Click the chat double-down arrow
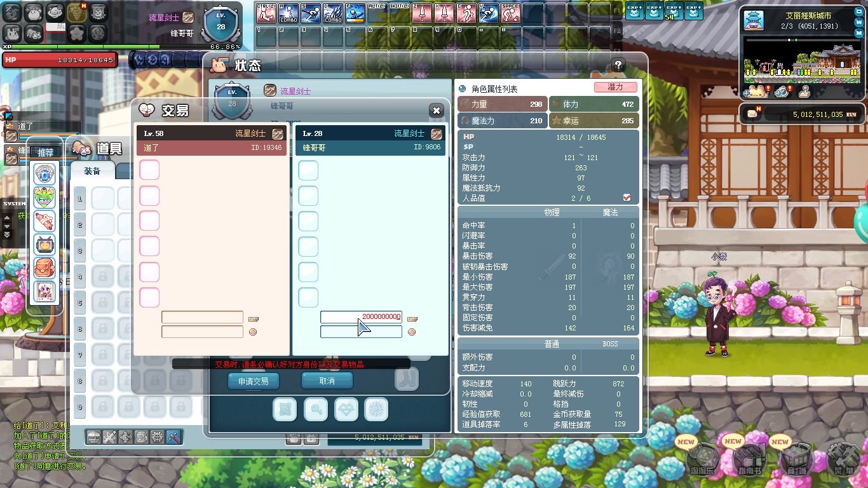This screenshot has height=488, width=868. tap(8, 235)
